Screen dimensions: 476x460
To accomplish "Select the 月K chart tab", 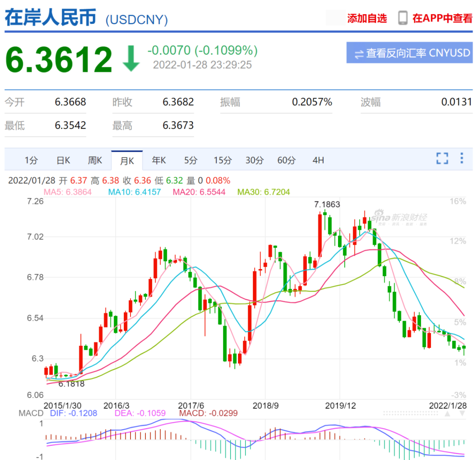I will click(x=127, y=161).
